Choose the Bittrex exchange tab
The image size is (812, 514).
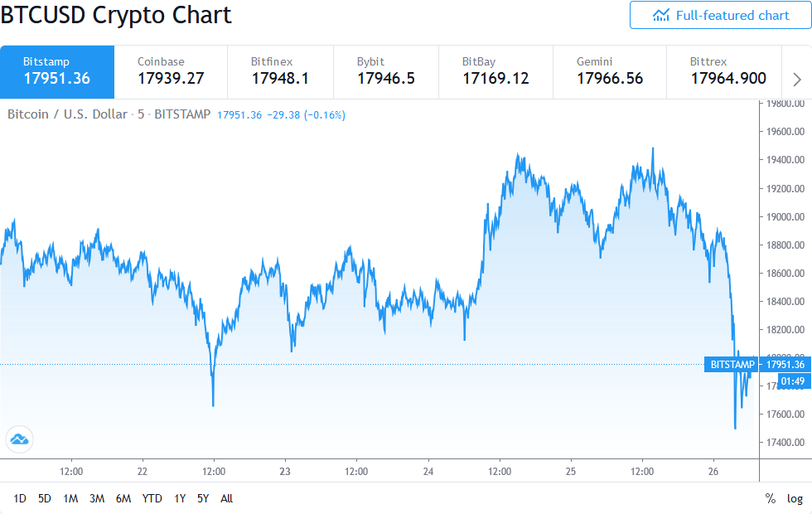(727, 71)
